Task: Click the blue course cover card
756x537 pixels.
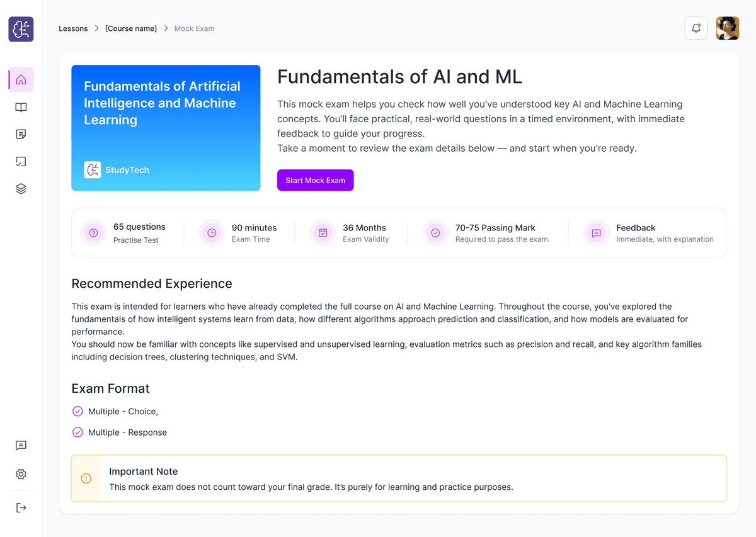Action: (x=166, y=128)
